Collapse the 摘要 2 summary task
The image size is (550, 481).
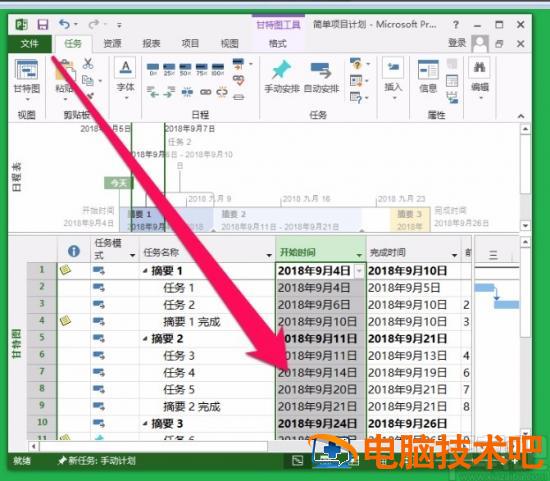tap(145, 339)
